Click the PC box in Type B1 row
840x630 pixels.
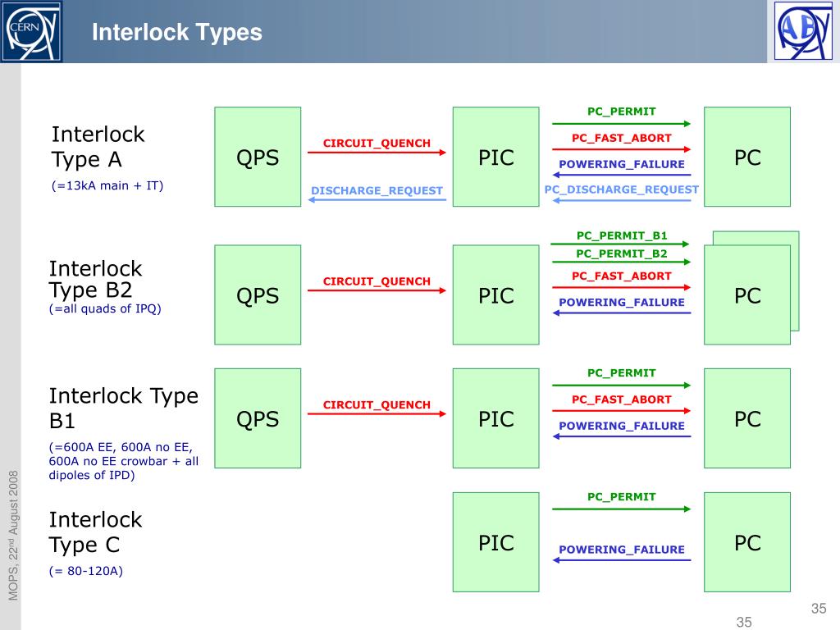coord(747,418)
